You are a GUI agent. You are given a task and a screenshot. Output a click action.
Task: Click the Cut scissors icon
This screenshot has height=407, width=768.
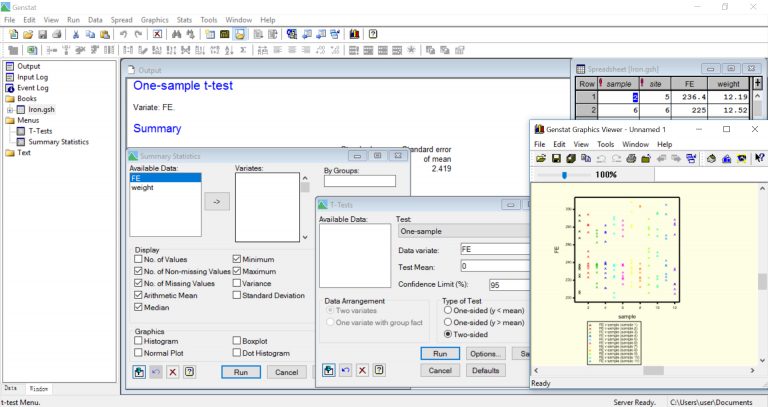click(76, 34)
